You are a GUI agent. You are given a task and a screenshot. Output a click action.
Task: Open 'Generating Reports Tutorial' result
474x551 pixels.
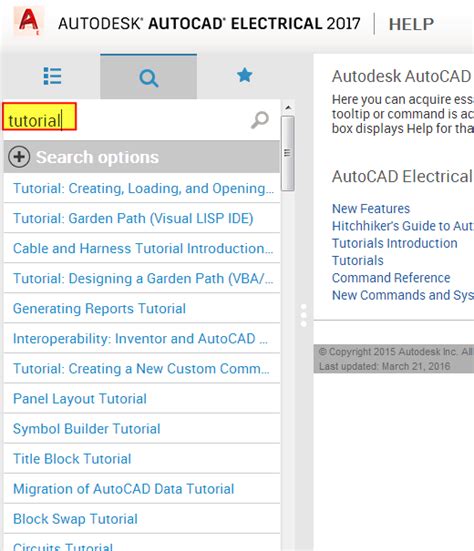tap(142, 309)
